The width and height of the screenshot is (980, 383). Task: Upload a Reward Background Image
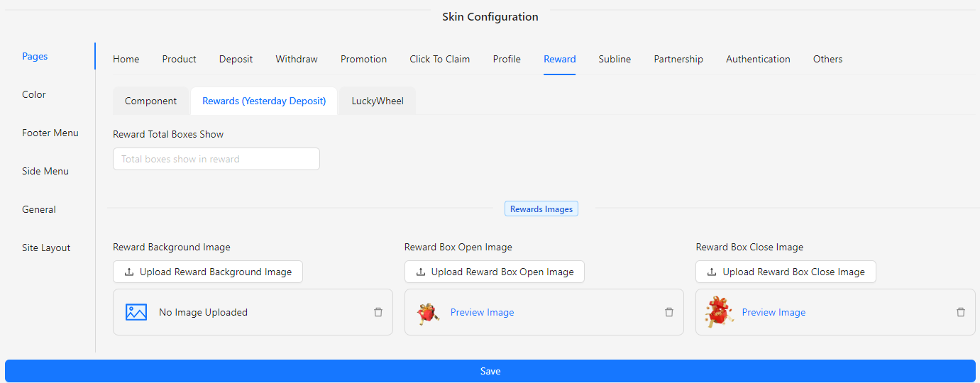[x=208, y=272]
